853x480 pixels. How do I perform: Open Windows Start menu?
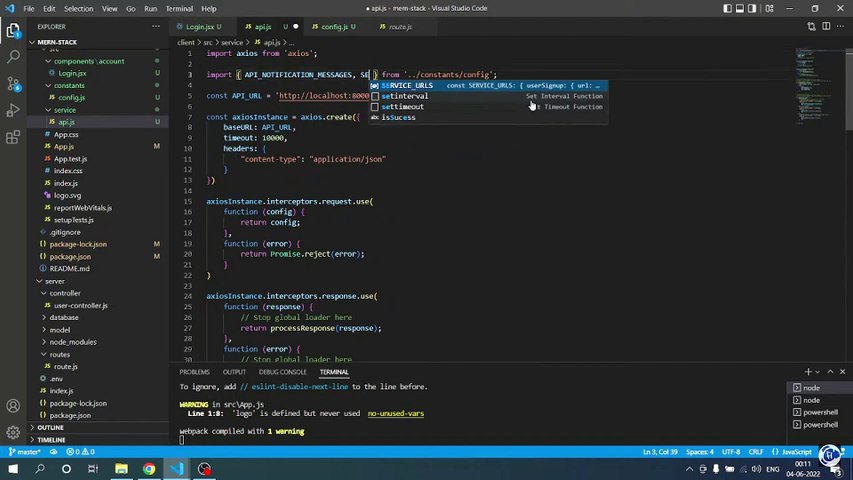tap(13, 469)
